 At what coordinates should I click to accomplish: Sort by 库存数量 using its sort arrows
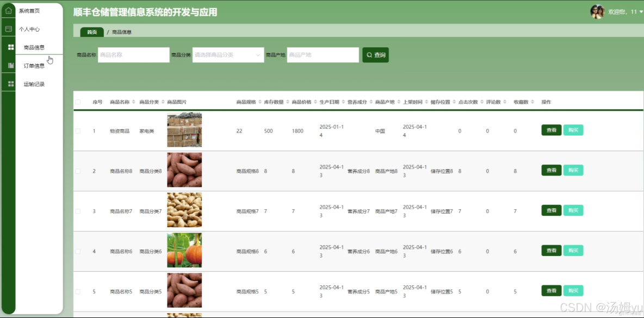[288, 102]
